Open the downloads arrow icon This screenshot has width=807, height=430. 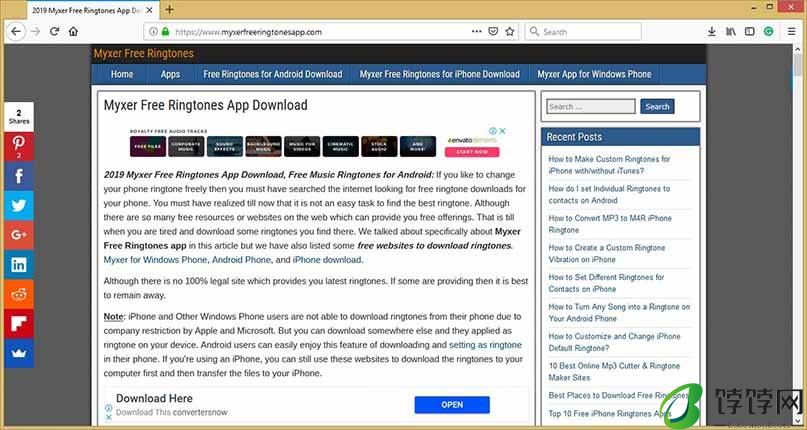712,31
